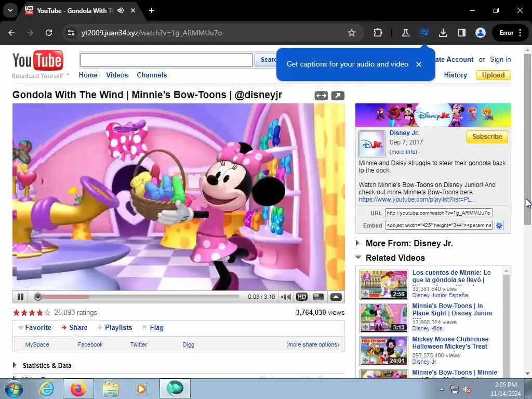Bookmark this page with star icon
Viewport: 532px width, 399px height.
pos(352,33)
